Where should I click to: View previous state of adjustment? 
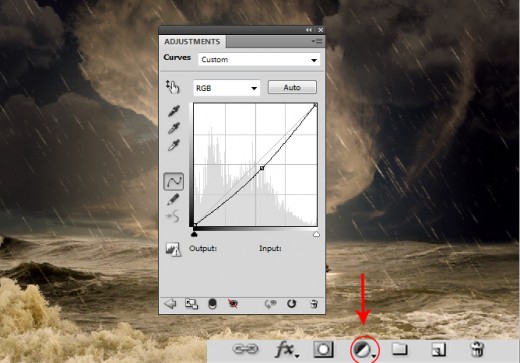click(x=270, y=304)
